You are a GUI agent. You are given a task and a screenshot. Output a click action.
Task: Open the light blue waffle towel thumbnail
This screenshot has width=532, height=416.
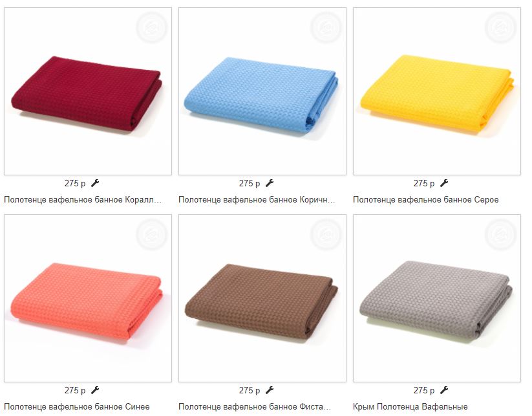(262, 91)
